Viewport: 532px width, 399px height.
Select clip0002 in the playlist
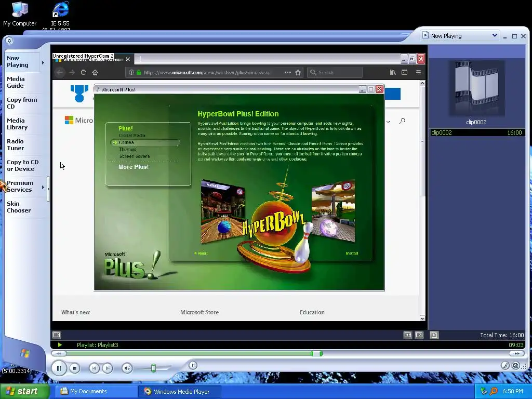pyautogui.click(x=477, y=132)
